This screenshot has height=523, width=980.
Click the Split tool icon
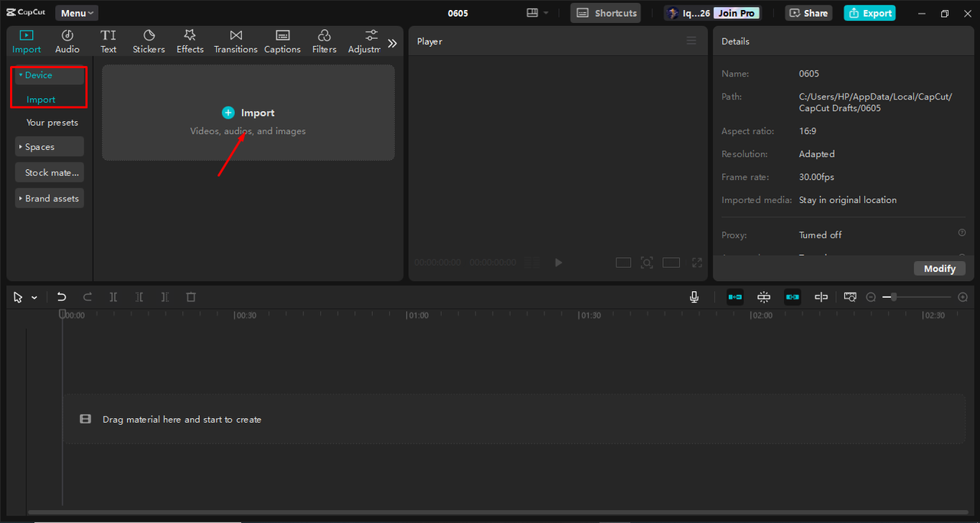click(x=113, y=297)
